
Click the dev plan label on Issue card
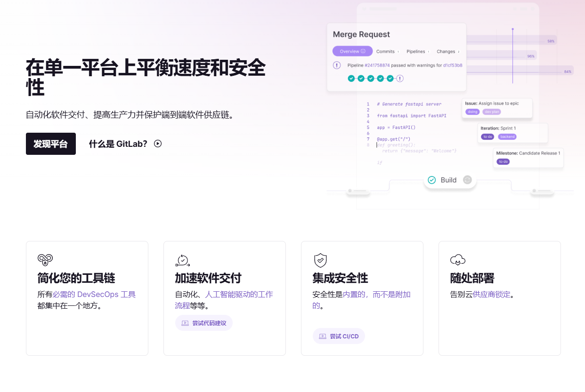tap(492, 112)
